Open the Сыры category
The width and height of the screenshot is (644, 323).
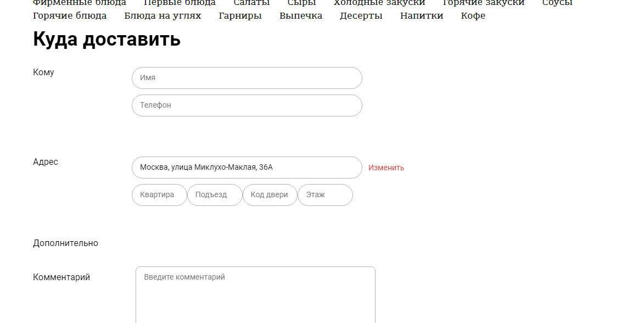point(301,3)
